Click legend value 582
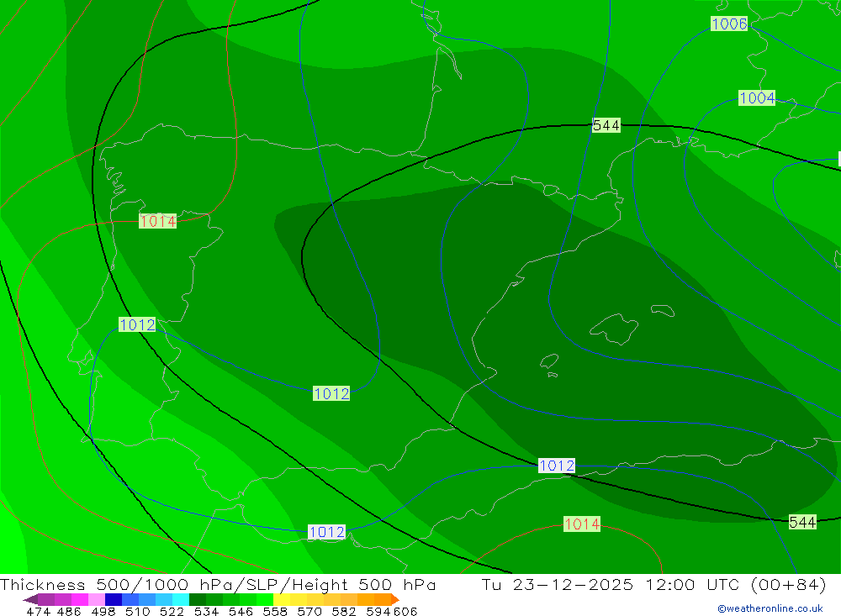The image size is (841, 616). point(344,611)
